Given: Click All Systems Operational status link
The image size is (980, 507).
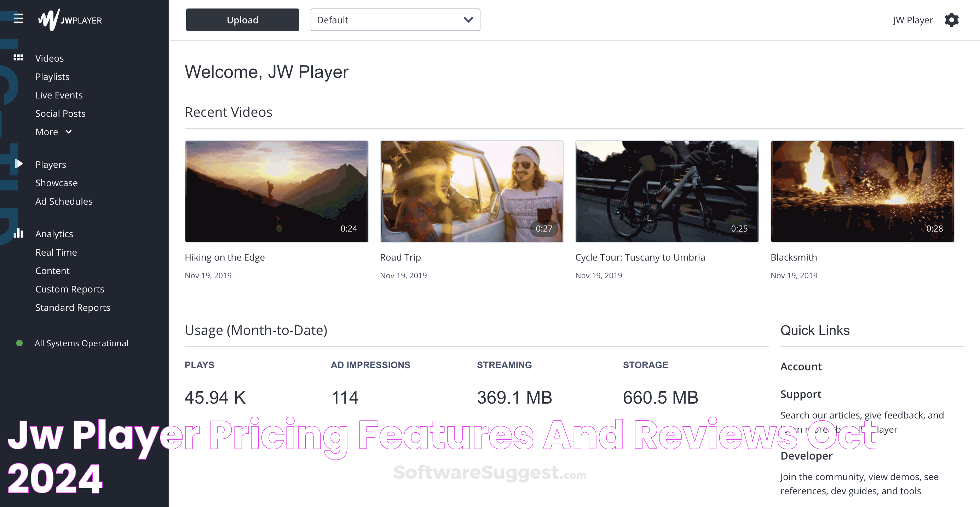Looking at the screenshot, I should pyautogui.click(x=81, y=343).
